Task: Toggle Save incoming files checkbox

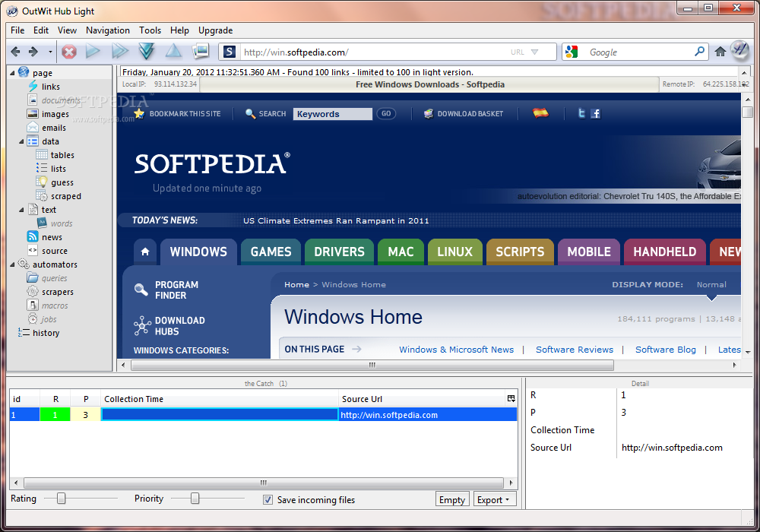Action: tap(268, 499)
